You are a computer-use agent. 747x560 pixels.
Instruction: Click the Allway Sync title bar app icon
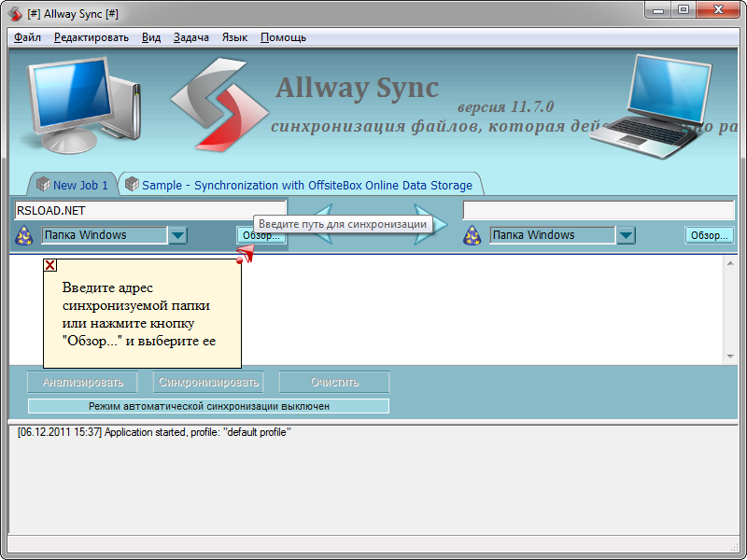pyautogui.click(x=15, y=14)
